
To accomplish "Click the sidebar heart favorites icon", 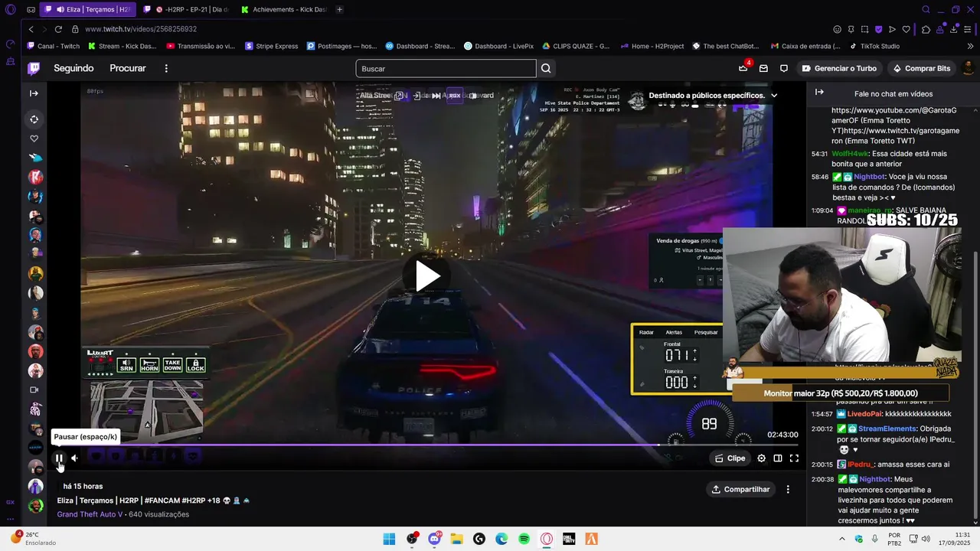I will (x=34, y=139).
